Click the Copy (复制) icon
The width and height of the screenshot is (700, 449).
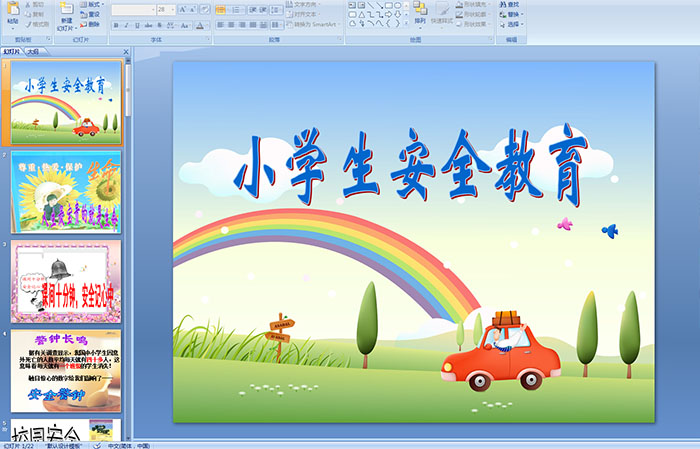[29, 15]
